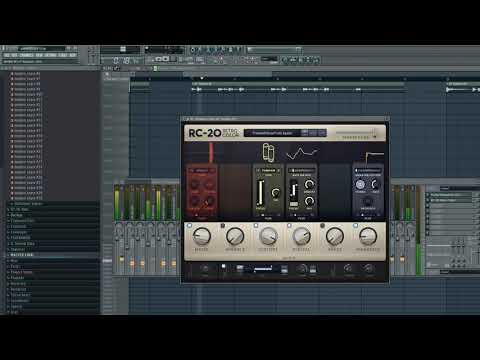Click the RC-20 output gain knob in the bottom bar
This screenshot has height=360, width=480.
[368, 268]
